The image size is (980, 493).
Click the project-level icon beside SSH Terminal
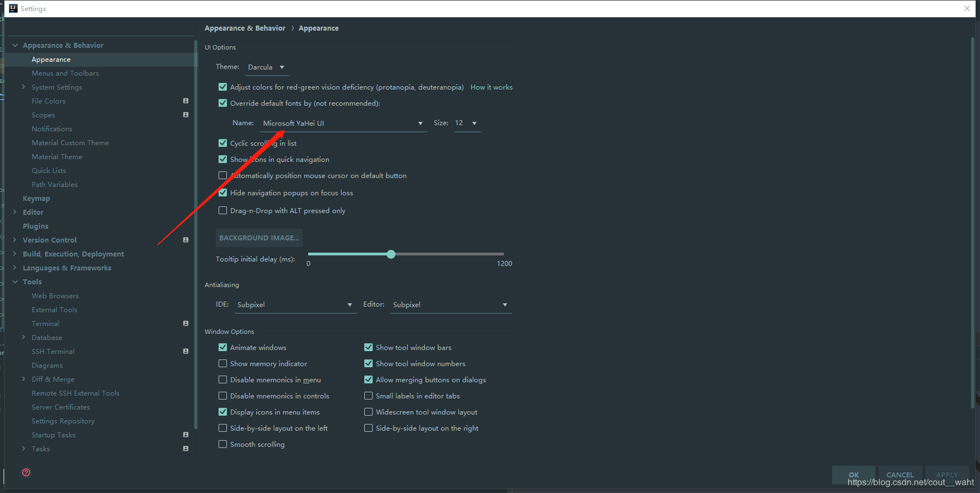[186, 351]
